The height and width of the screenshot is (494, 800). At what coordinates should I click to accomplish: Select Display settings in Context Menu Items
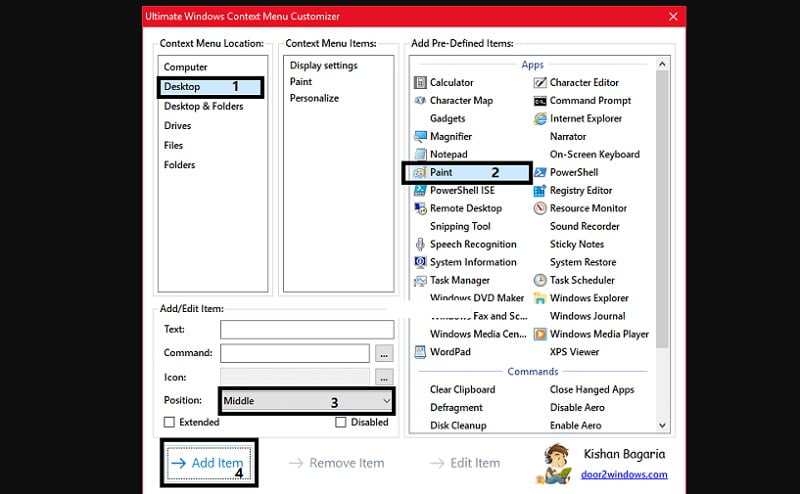pos(323,66)
